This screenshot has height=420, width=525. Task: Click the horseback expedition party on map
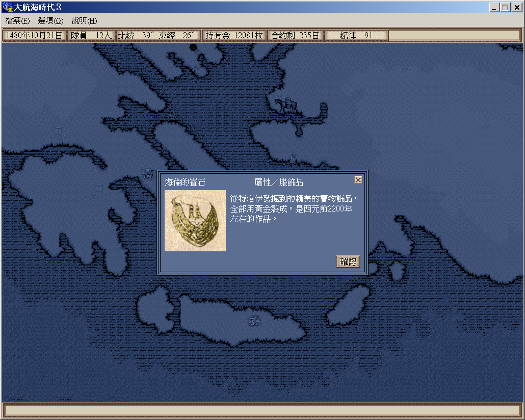coord(286,106)
